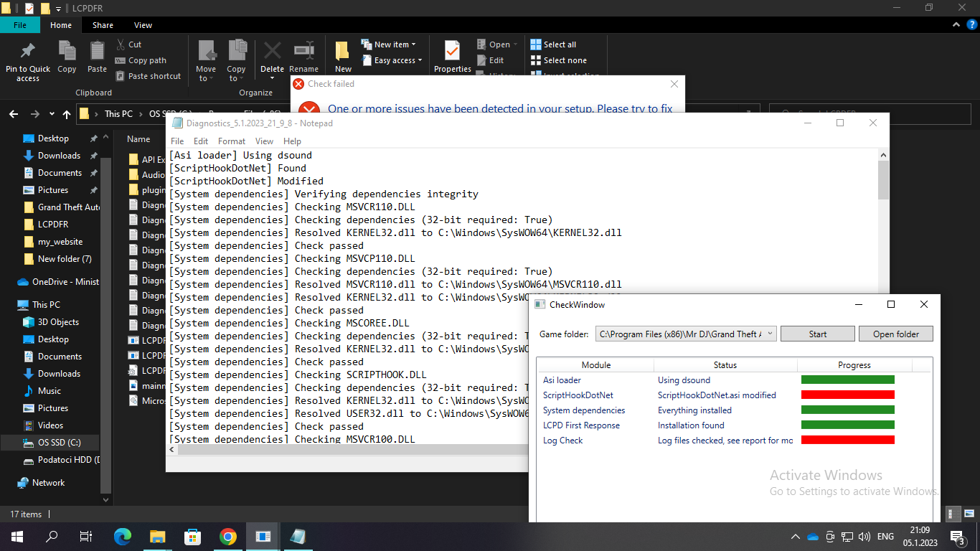Image resolution: width=980 pixels, height=551 pixels.
Task: Open Properties from the ribbon
Action: (x=452, y=52)
